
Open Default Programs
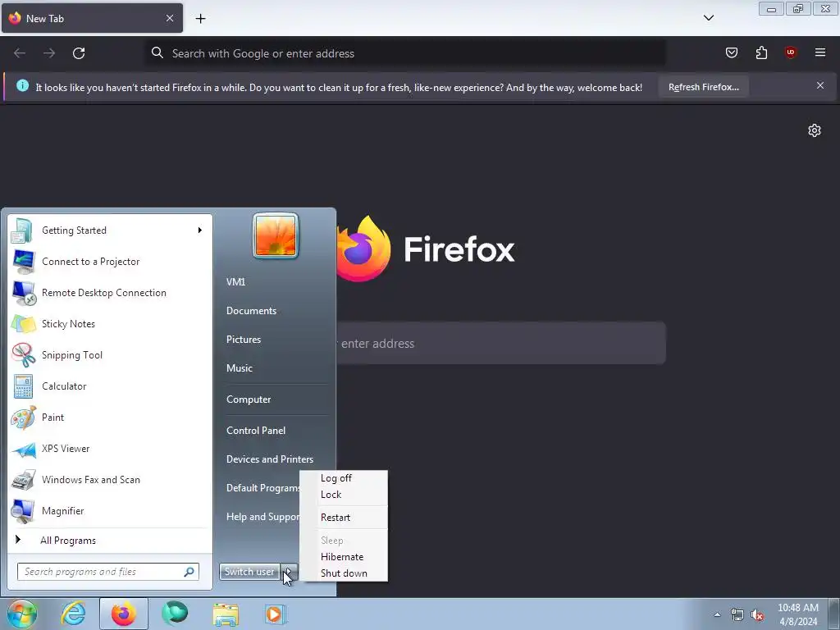[x=262, y=488]
